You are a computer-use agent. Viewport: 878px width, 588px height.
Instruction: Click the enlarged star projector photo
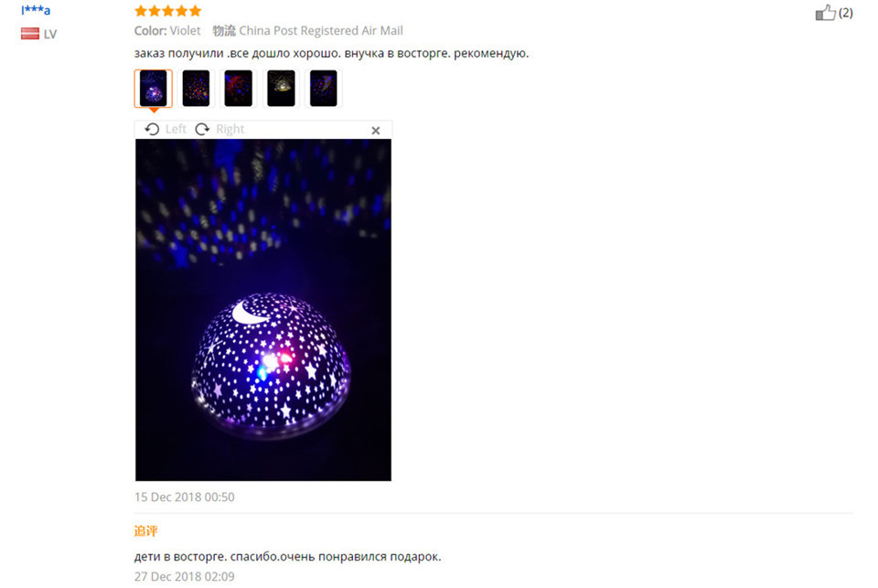(263, 310)
